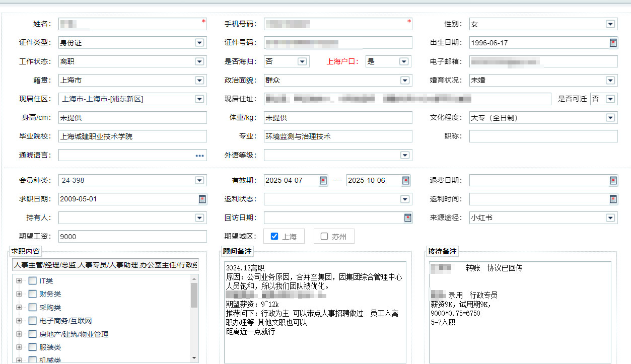Open the 会员种类 dropdown showing 24-398
631x364 pixels.
[x=200, y=180]
